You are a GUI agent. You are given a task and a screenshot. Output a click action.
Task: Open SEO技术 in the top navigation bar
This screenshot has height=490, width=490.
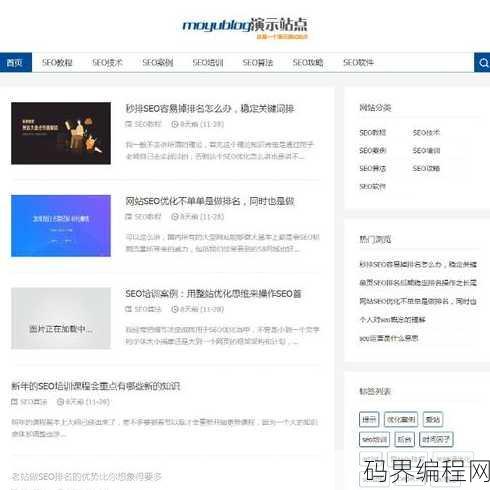click(107, 62)
